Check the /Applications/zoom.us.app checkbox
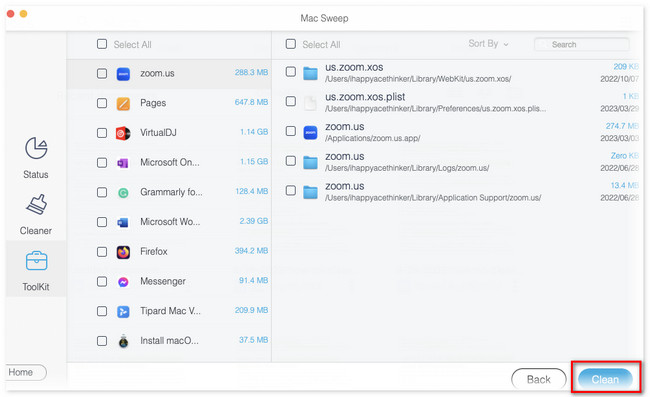Screen dimensions: 650x397 tap(291, 131)
